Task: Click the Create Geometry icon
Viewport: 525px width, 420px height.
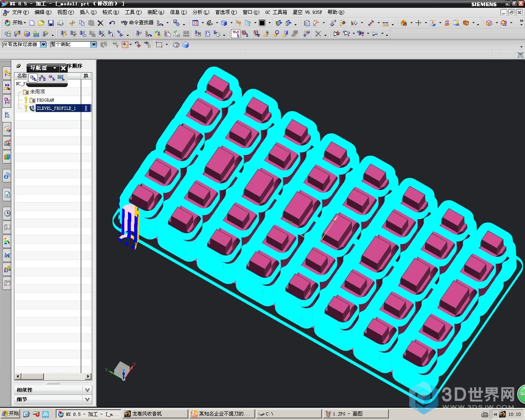Action: pos(27,34)
